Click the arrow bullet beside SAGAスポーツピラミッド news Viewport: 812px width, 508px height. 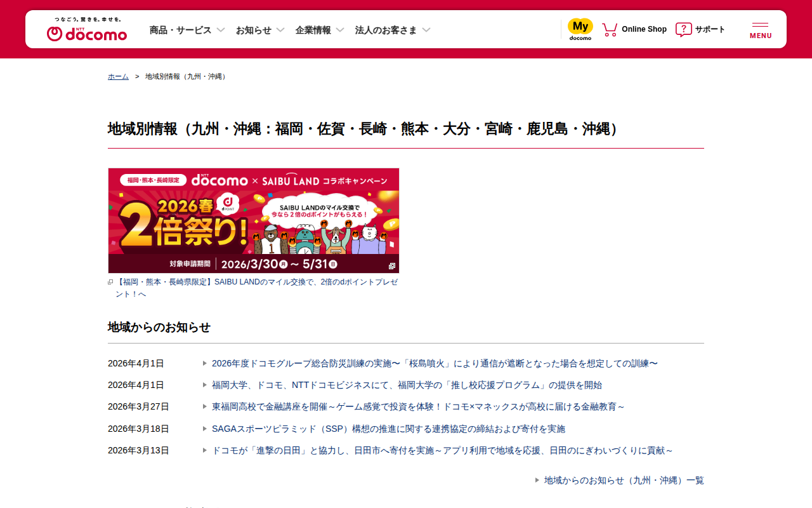click(x=205, y=429)
